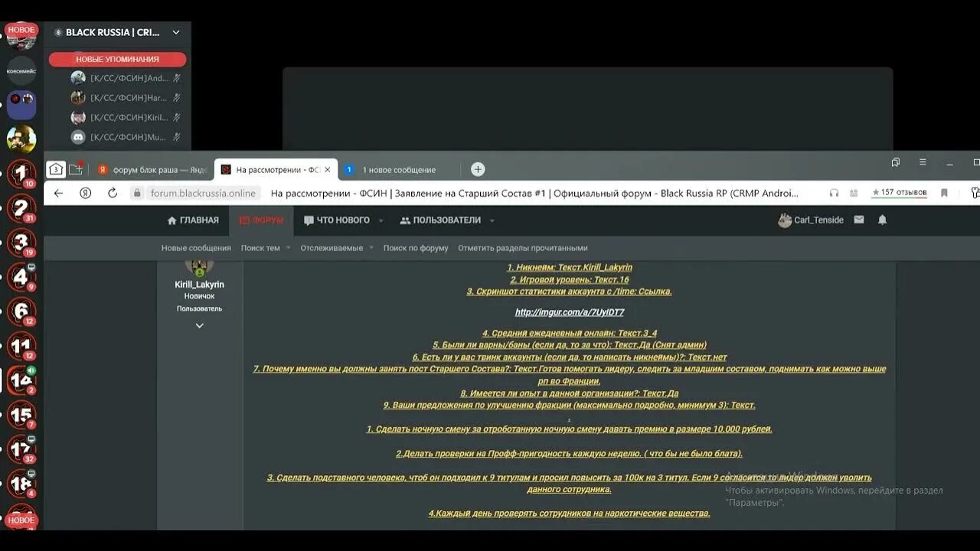This screenshot has width=980, height=551.
Task: Open Discord server icon numbered 3
Action: [21, 243]
